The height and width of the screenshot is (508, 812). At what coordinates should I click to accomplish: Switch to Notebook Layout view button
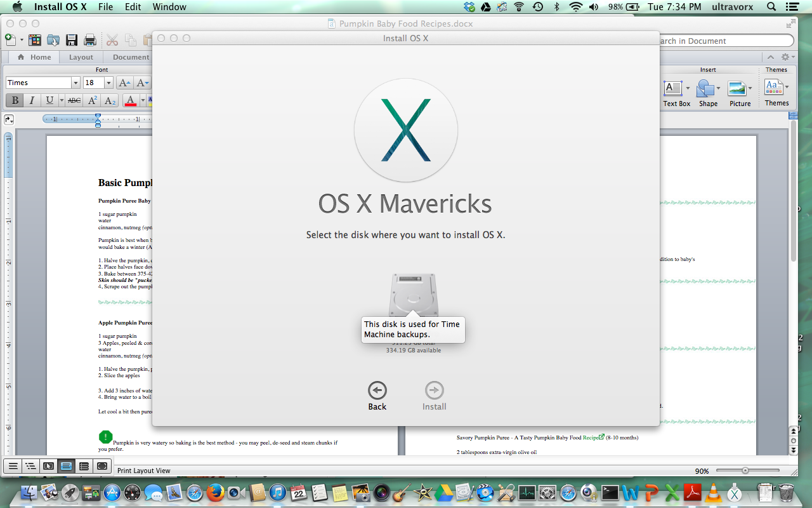(84, 466)
